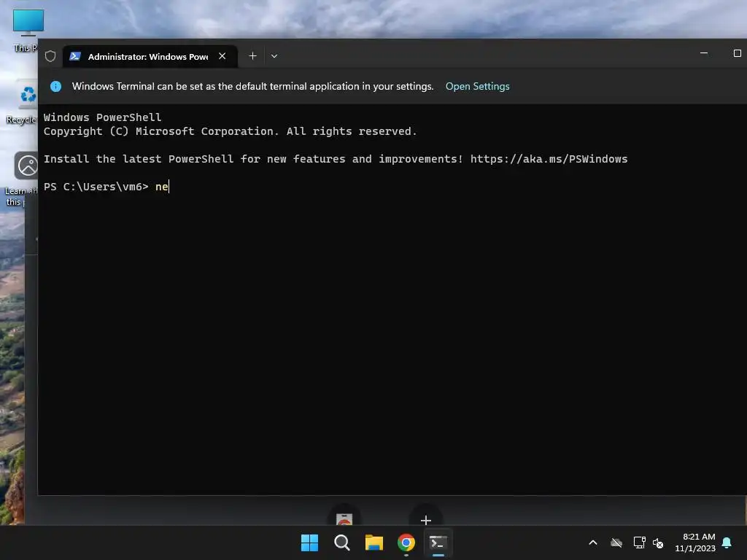Open network status tray icon
This screenshot has height=560, width=747.
coord(639,542)
